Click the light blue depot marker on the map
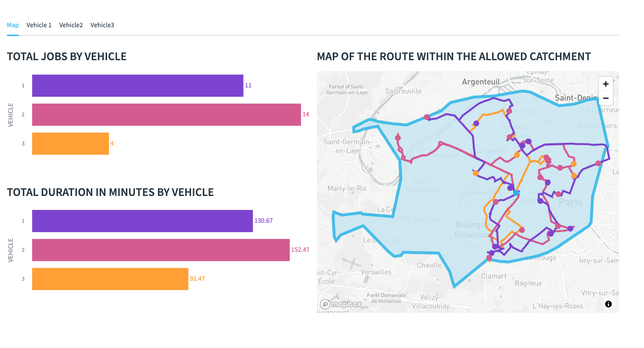The image size is (644, 348). click(x=516, y=193)
